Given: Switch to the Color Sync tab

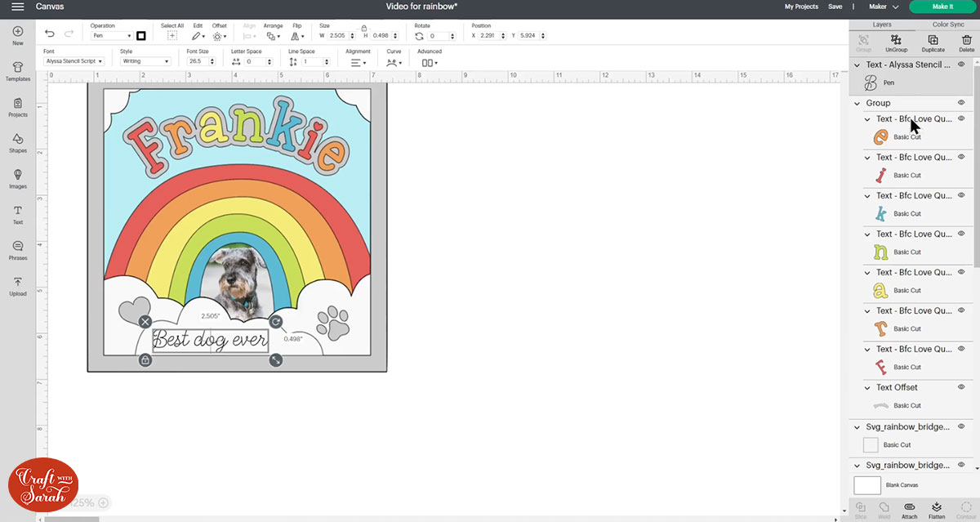Looking at the screenshot, I should [947, 24].
